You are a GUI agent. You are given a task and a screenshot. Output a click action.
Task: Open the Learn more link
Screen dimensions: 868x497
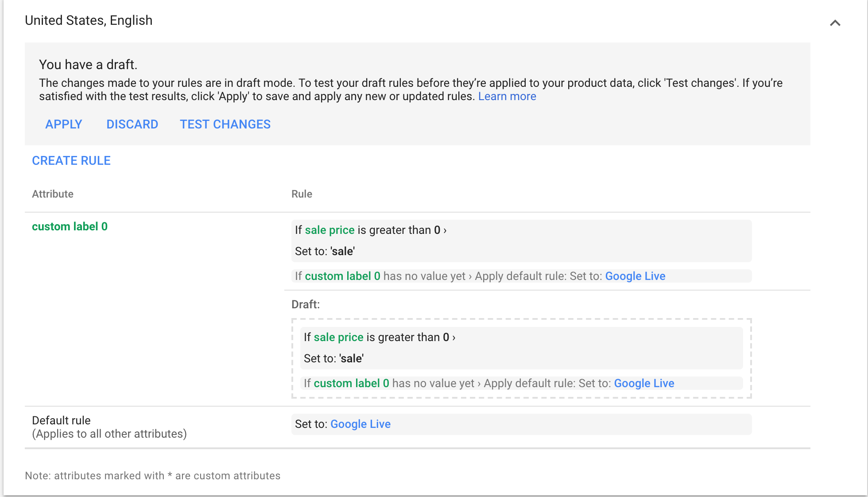[x=507, y=97]
